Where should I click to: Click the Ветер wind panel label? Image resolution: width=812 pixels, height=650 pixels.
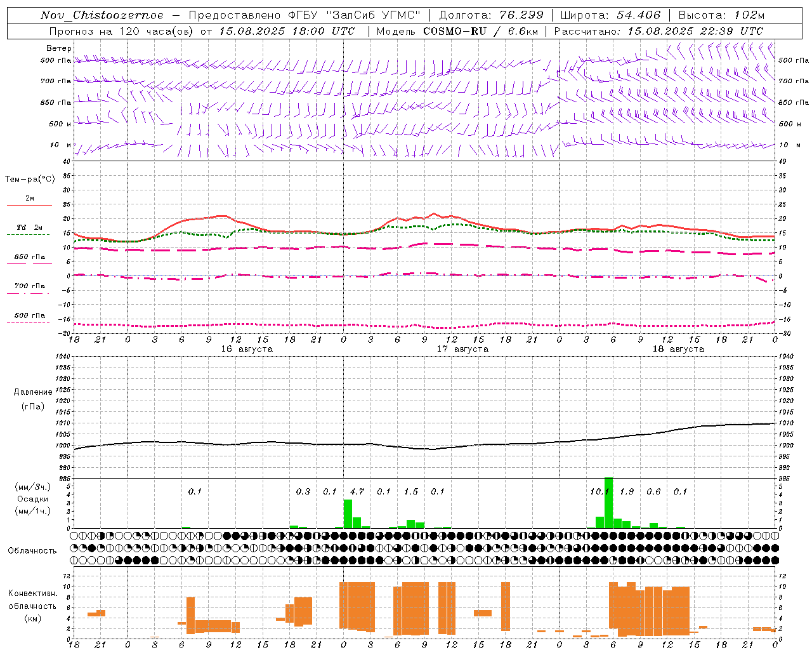click(58, 48)
